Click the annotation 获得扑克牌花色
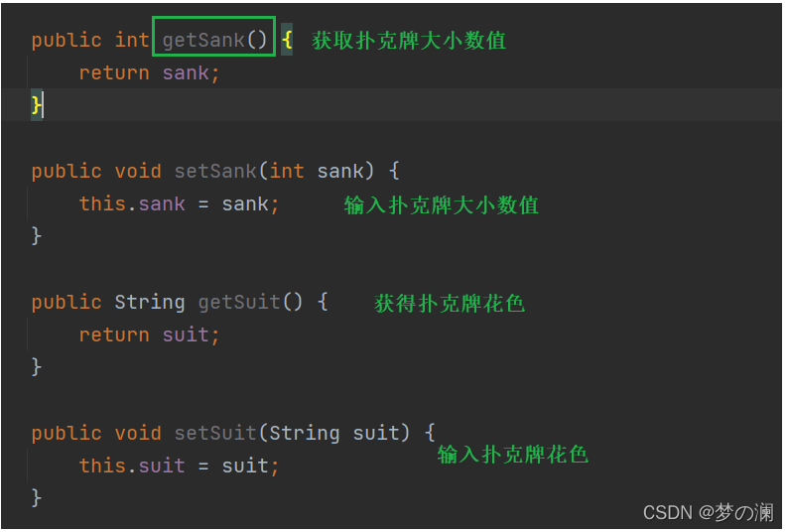The height and width of the screenshot is (532, 789). pos(450,303)
